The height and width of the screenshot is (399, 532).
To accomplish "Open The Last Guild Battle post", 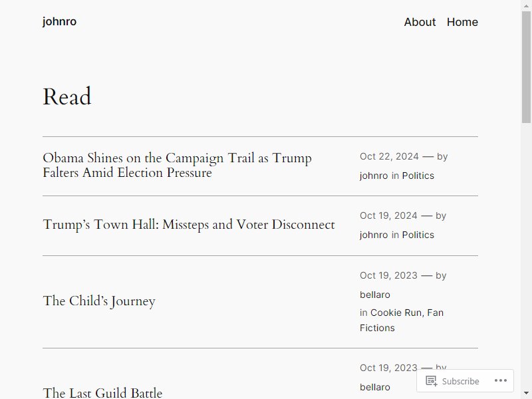I will click(x=102, y=393).
